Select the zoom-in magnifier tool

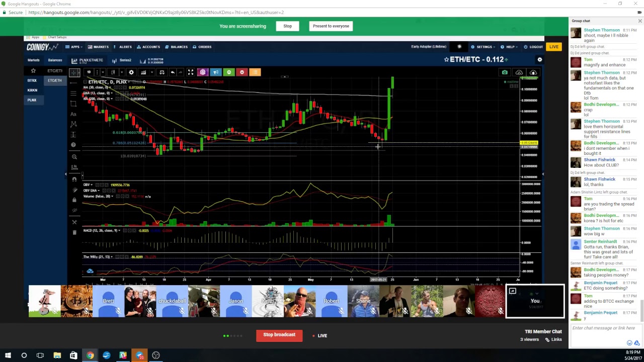[74, 157]
